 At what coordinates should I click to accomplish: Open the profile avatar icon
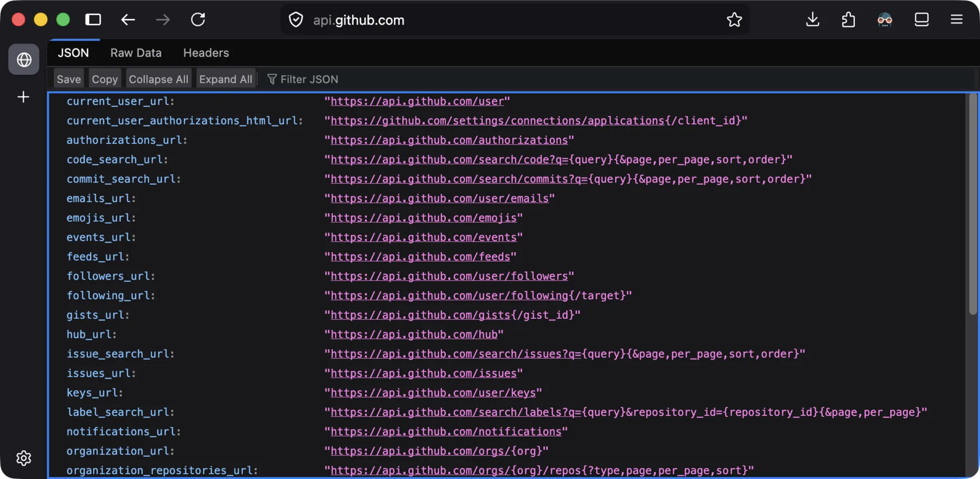(x=885, y=20)
